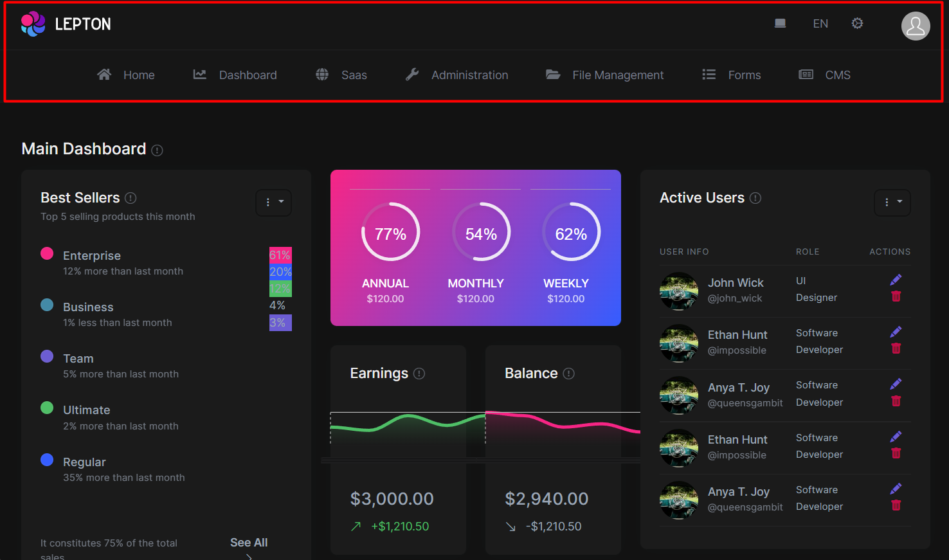Click the Enterprise product name

point(92,256)
